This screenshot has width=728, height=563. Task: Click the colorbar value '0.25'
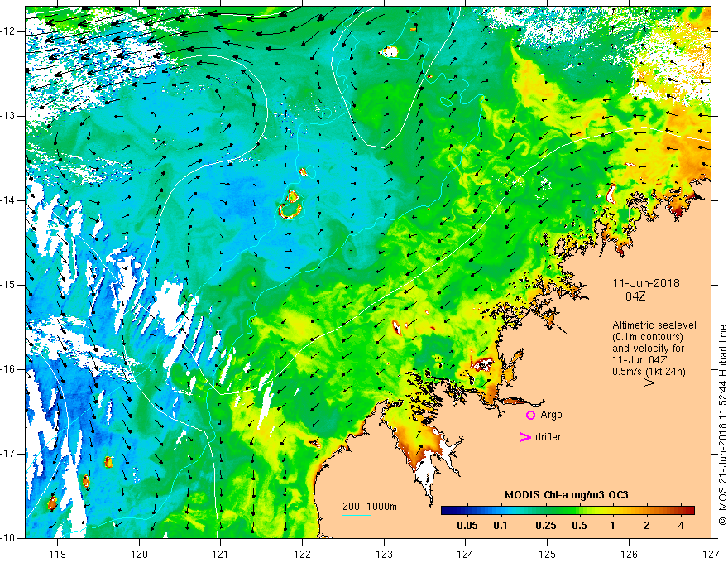click(546, 526)
